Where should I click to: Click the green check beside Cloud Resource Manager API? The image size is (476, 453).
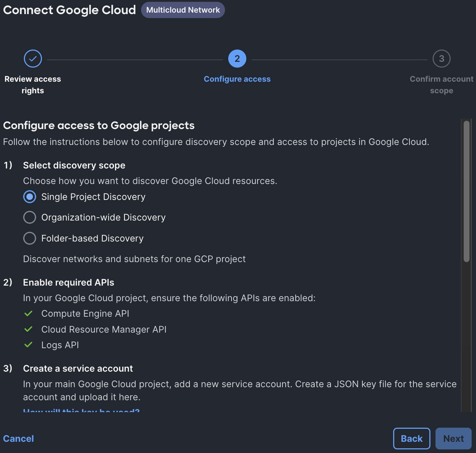tap(28, 329)
